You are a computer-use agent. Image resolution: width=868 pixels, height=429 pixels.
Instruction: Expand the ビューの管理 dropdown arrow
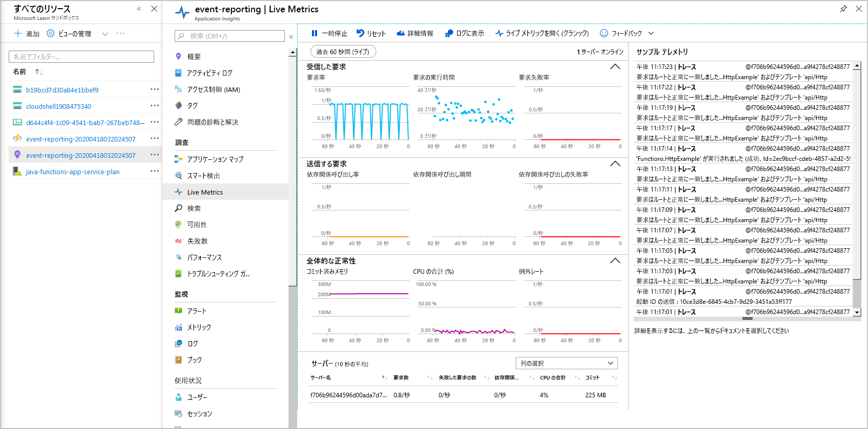[105, 34]
